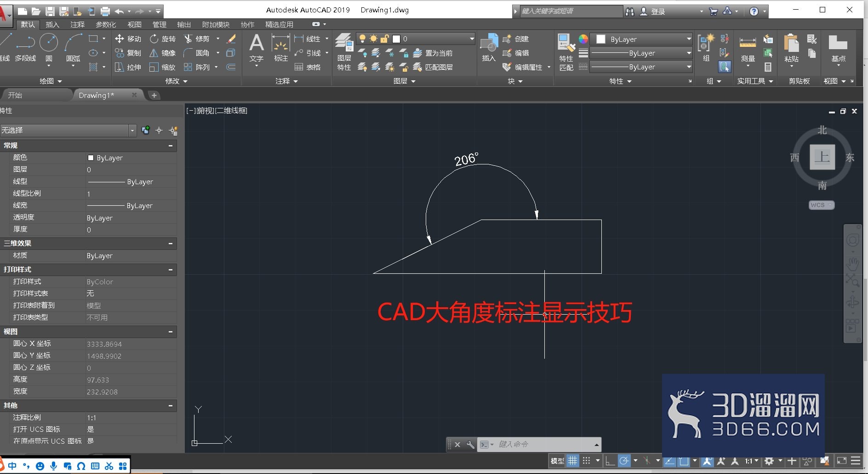Click 匹配图层 (Match Layer) button

(433, 67)
